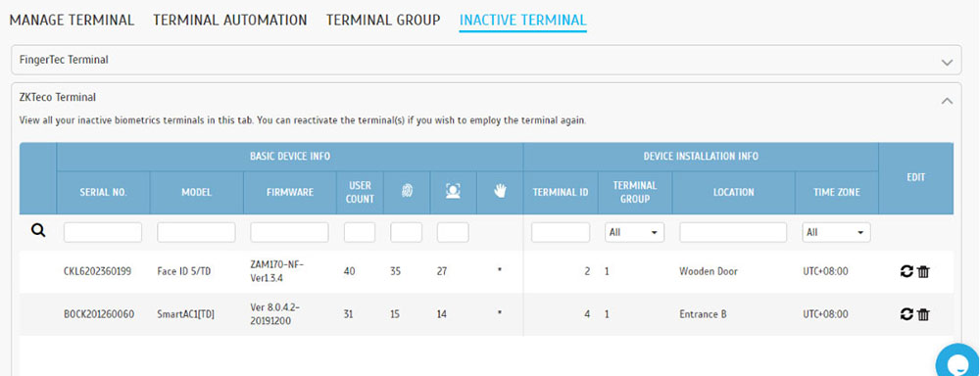Reactivate the CKL6202360199 terminal via refresh icon

tap(906, 271)
